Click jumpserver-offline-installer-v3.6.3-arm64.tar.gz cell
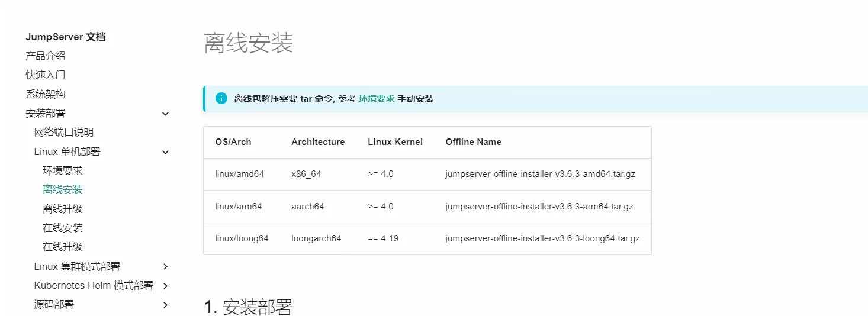Image resolution: width=868 pixels, height=316 pixels. pos(539,207)
